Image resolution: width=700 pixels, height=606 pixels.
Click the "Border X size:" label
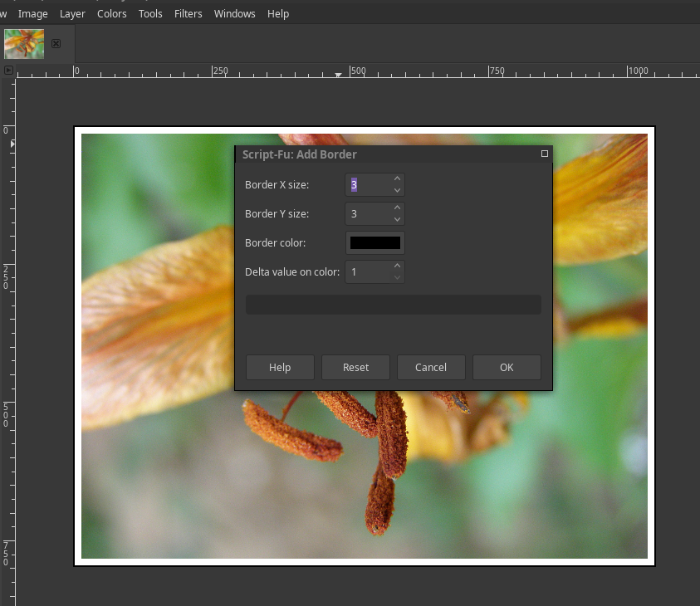277,185
